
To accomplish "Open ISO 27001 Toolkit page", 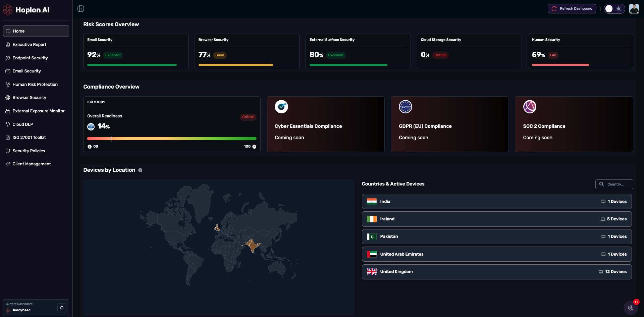I will point(29,138).
